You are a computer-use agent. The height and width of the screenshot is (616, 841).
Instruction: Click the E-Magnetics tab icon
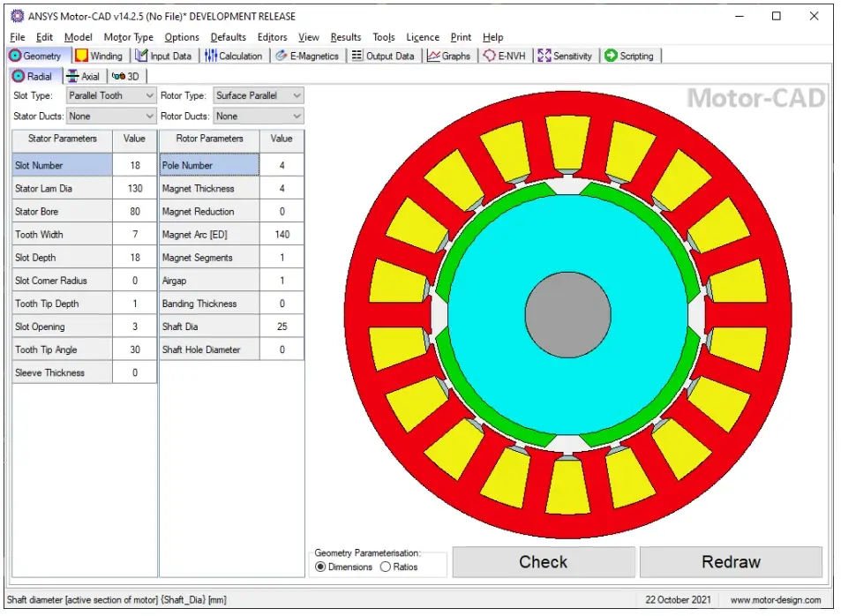281,56
